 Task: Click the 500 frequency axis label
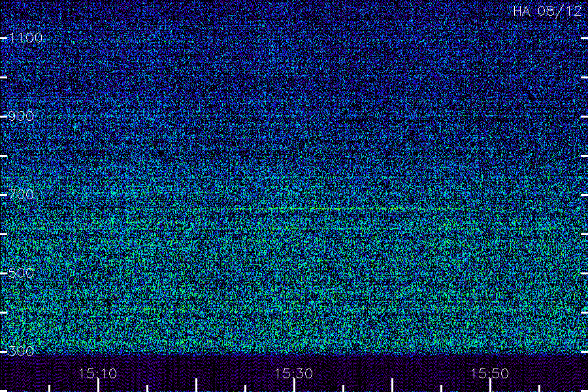click(x=21, y=273)
